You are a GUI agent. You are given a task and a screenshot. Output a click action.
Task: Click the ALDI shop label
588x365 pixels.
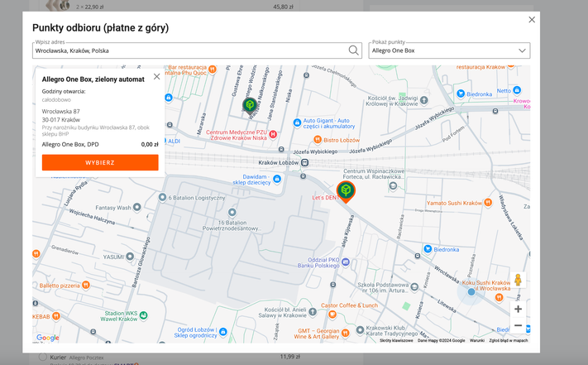click(x=174, y=141)
